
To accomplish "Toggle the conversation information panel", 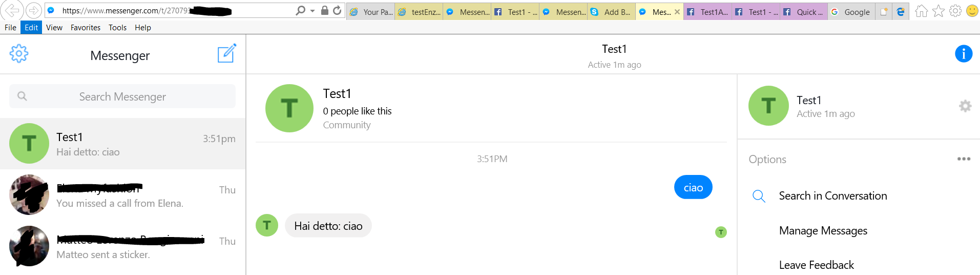I will [963, 53].
